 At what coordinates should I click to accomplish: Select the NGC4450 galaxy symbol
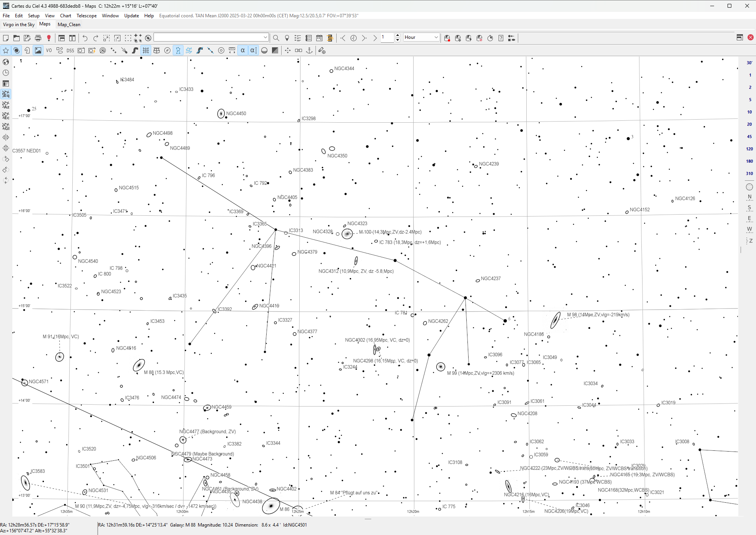(221, 113)
